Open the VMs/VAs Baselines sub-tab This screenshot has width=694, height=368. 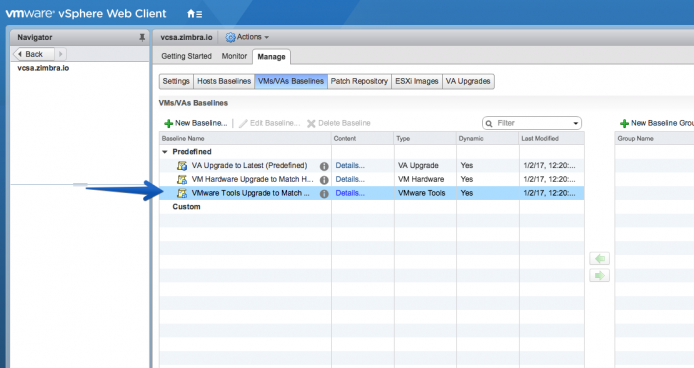coord(291,81)
